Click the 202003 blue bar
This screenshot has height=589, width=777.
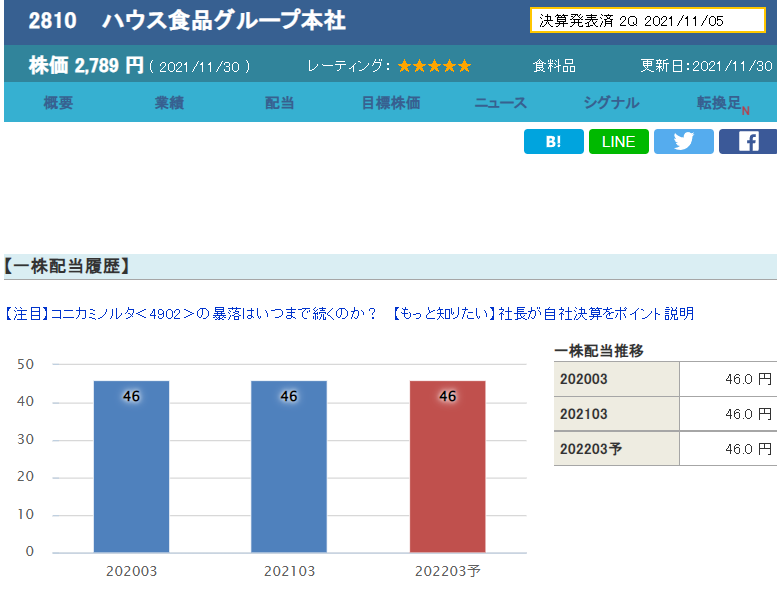tap(131, 467)
